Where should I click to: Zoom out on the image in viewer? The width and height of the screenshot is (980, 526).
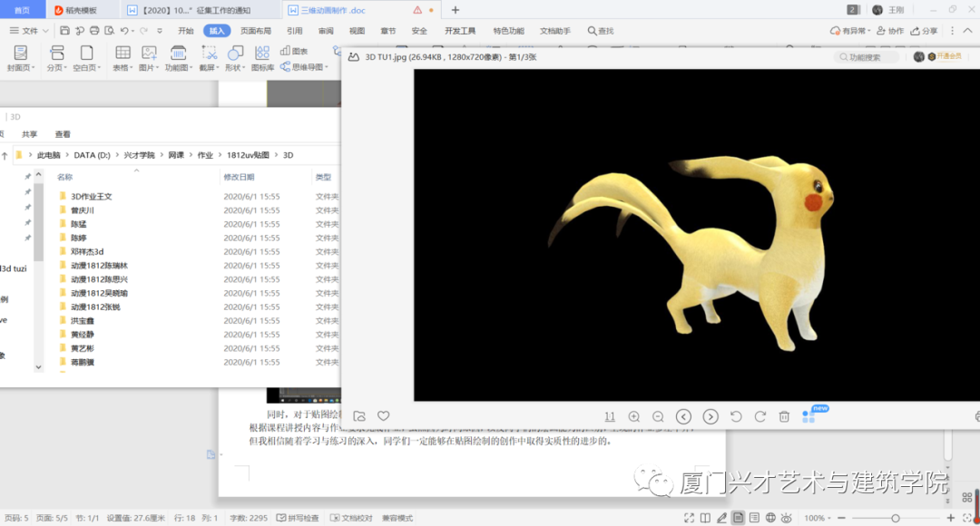(x=658, y=416)
